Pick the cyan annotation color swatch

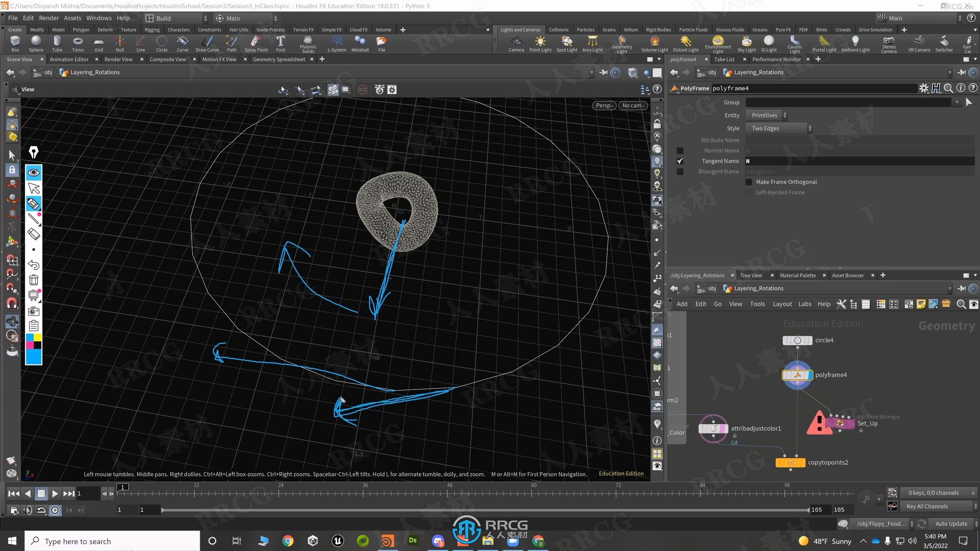tap(29, 337)
